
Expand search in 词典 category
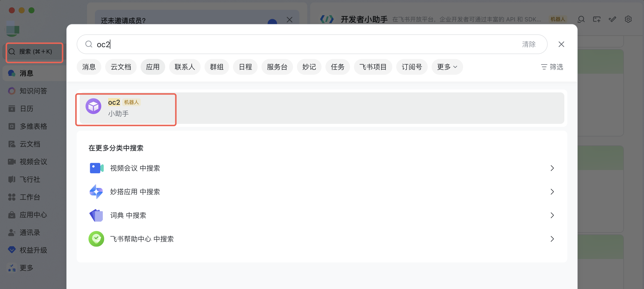pyautogui.click(x=552, y=215)
